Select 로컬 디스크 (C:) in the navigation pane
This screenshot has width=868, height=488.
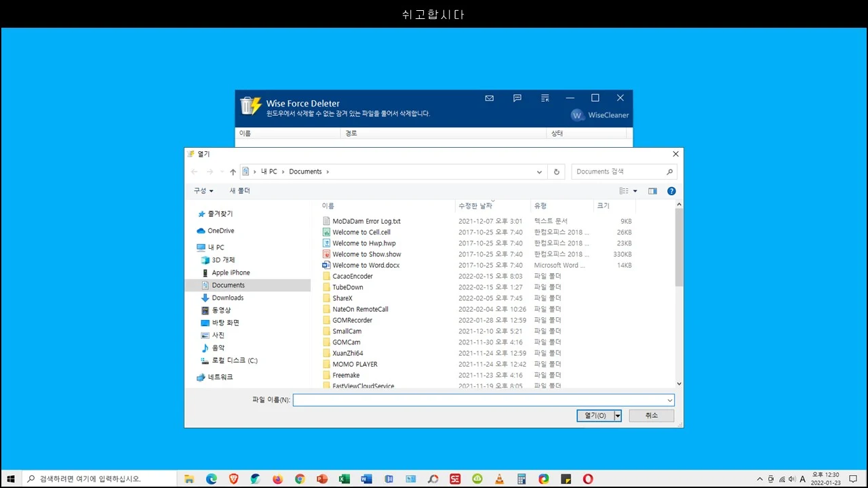click(235, 361)
